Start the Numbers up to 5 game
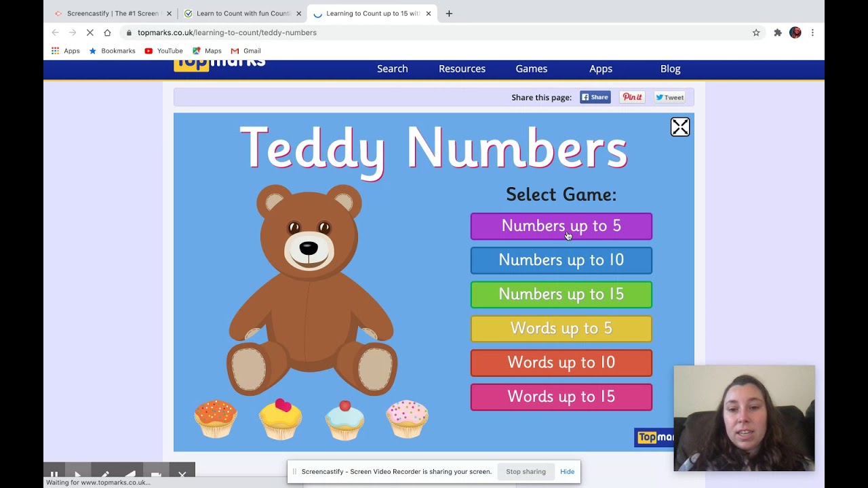This screenshot has width=868, height=488. [561, 226]
